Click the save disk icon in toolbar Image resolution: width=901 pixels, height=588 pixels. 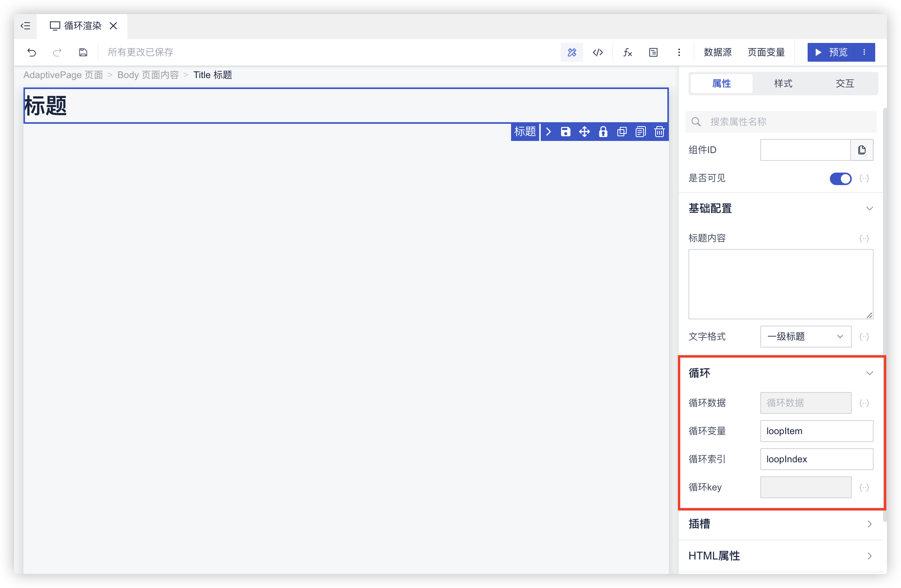click(x=83, y=52)
